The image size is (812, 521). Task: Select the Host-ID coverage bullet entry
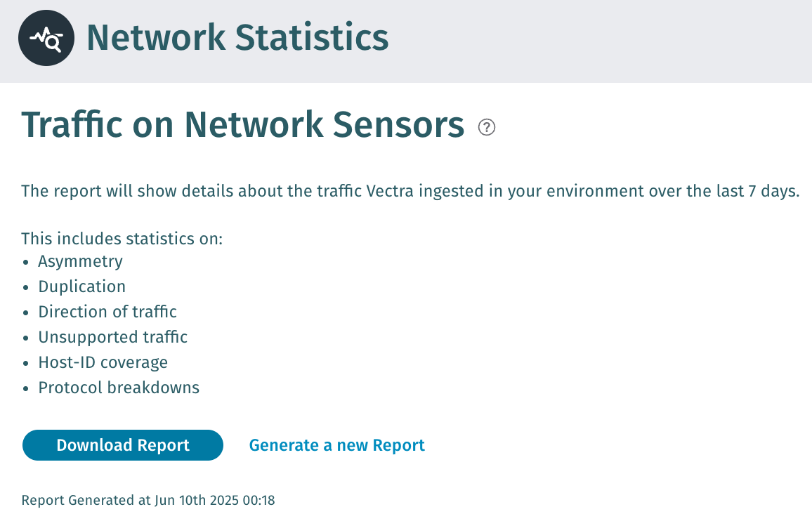click(x=103, y=362)
